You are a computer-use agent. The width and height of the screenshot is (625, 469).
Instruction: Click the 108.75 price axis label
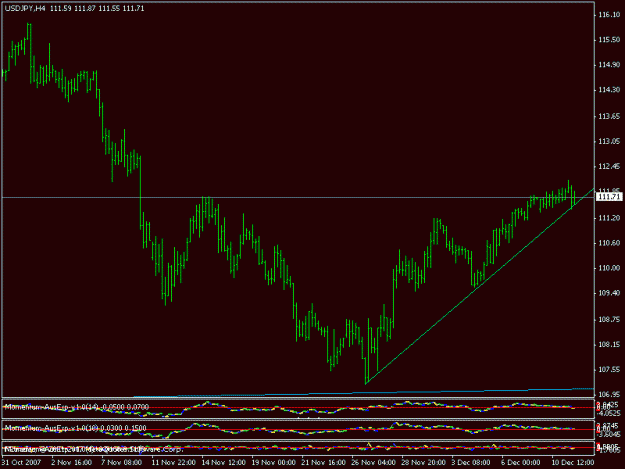click(x=609, y=320)
